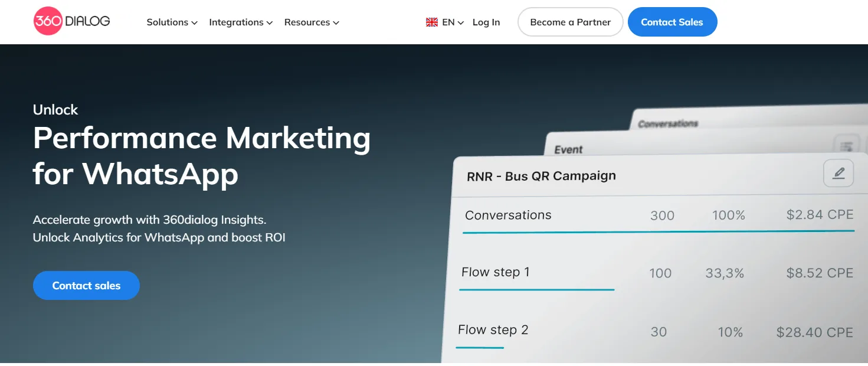The image size is (868, 366).
Task: Click the hero Contact sales button
Action: (86, 285)
